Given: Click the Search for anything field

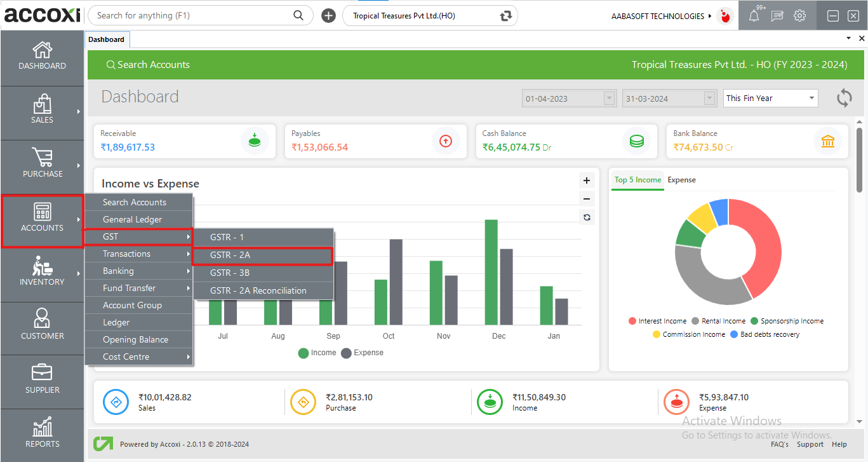Looking at the screenshot, I should pyautogui.click(x=190, y=16).
